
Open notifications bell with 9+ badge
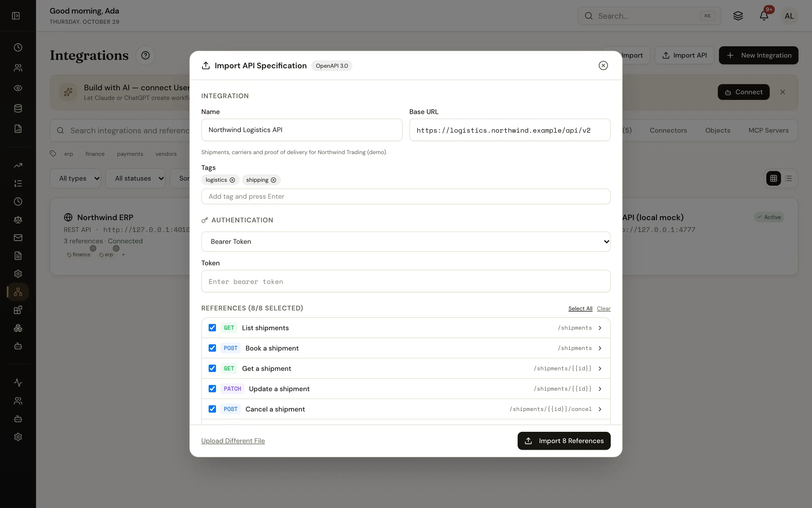coord(764,16)
